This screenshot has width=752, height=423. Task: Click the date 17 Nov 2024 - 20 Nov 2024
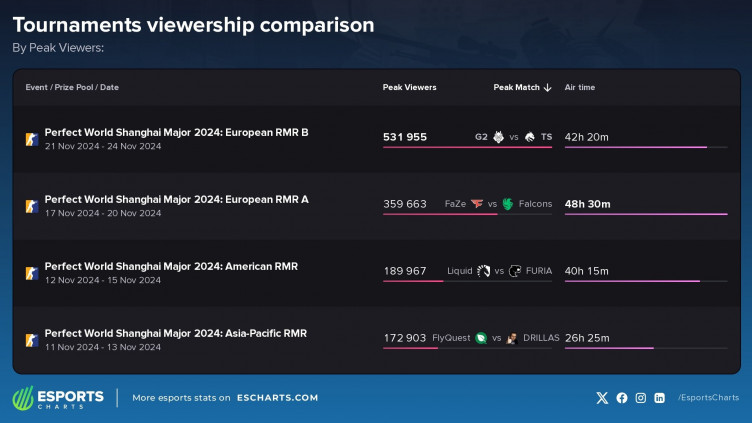click(x=103, y=213)
